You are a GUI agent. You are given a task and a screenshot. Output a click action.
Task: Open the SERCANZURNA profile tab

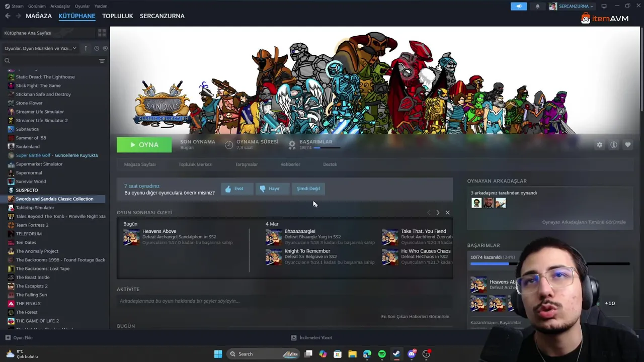[162, 16]
